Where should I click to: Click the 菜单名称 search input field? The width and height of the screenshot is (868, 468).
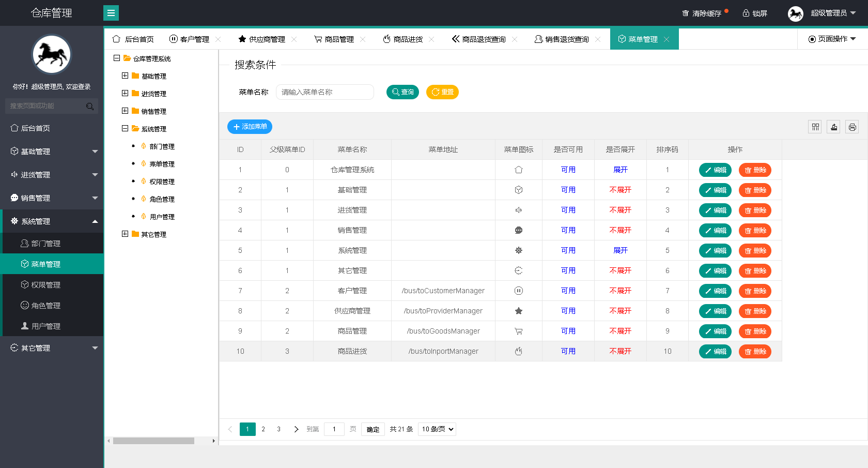(324, 92)
